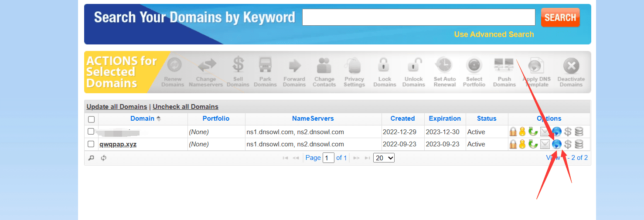The height and width of the screenshot is (220, 644).
Task: Tick the first domain row checkbox
Action: point(91,132)
